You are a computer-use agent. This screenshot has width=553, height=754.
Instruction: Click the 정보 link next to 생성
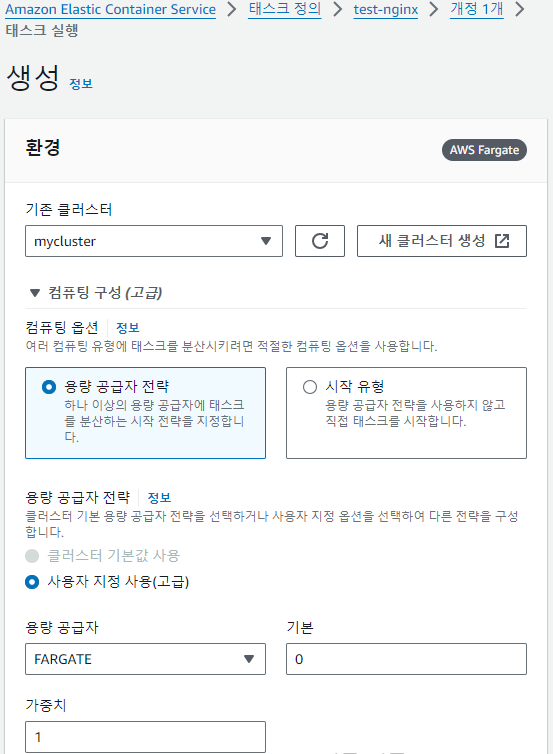point(81,84)
